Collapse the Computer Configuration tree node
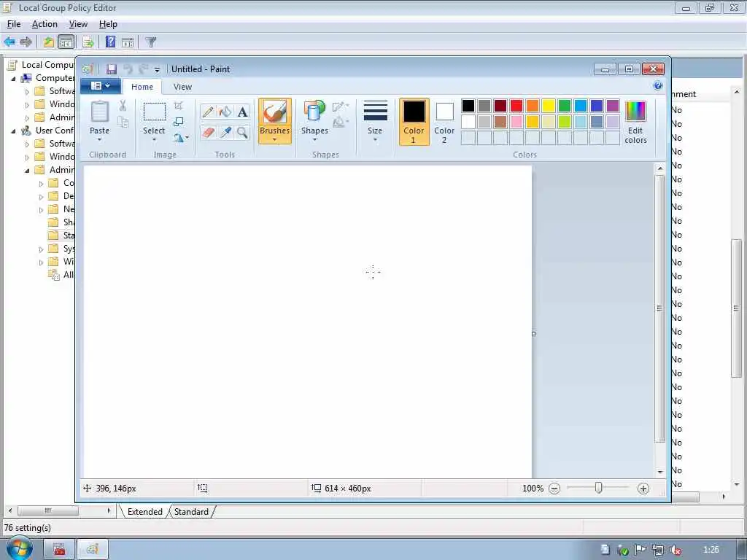747x560 pixels. [x=13, y=79]
